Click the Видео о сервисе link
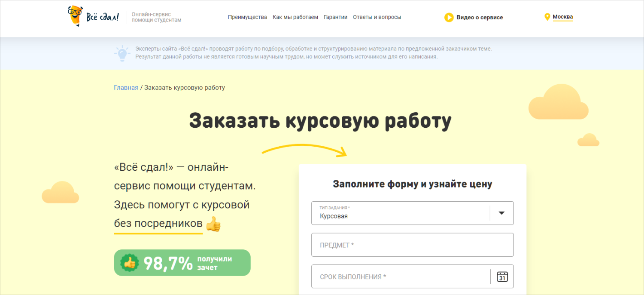This screenshot has height=295, width=644. 479,18
